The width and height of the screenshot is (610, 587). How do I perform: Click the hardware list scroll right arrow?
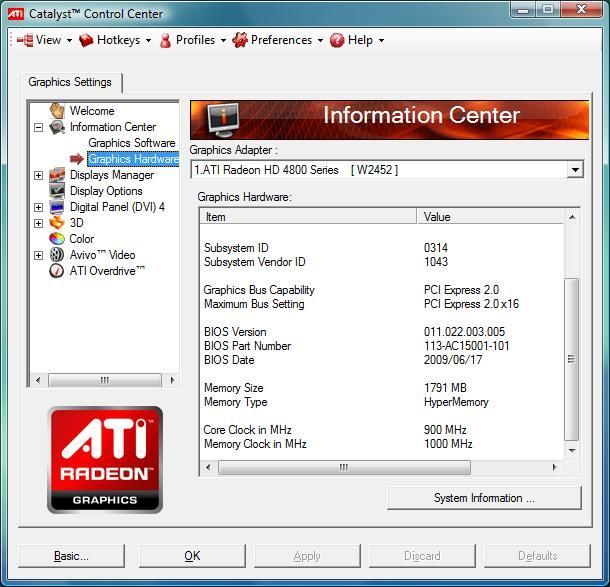(x=554, y=467)
